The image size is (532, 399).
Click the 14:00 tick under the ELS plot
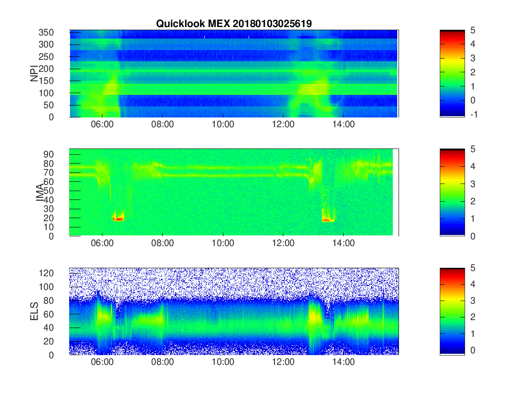(343, 362)
